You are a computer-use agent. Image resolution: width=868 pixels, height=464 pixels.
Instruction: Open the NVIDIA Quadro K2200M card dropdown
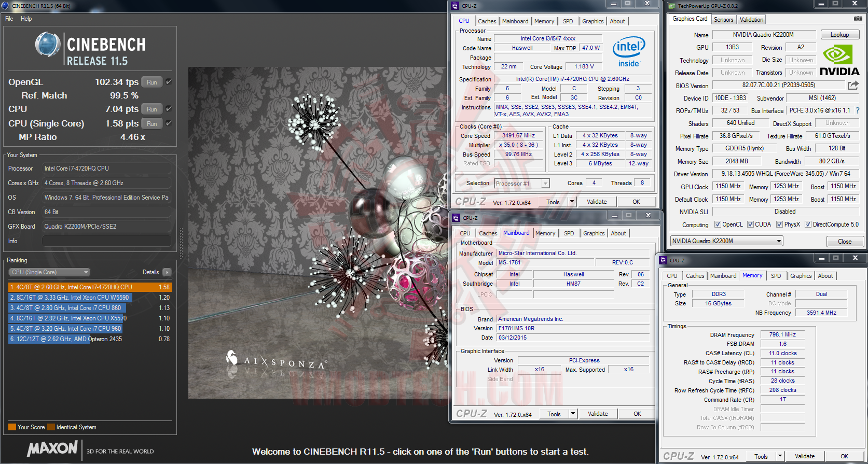click(x=726, y=241)
